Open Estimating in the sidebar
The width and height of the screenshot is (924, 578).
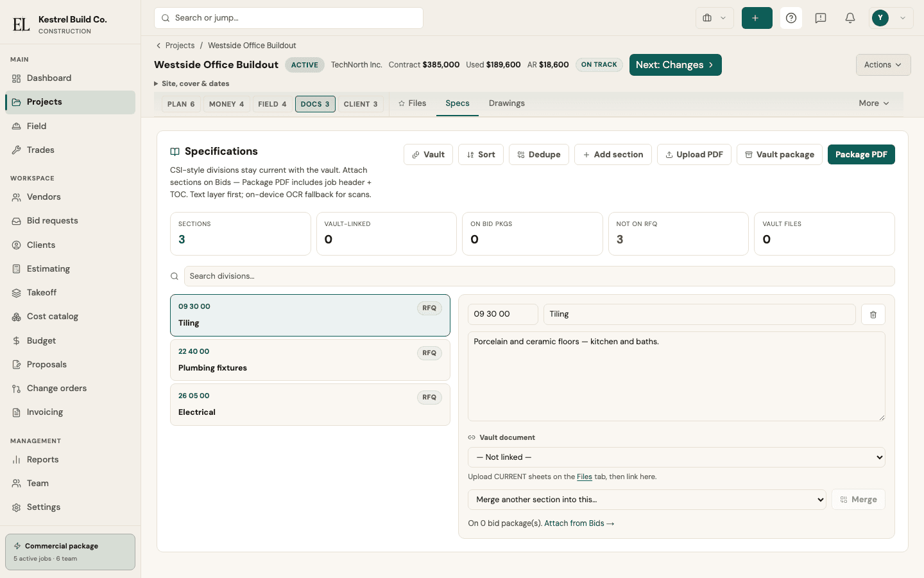tap(71, 269)
